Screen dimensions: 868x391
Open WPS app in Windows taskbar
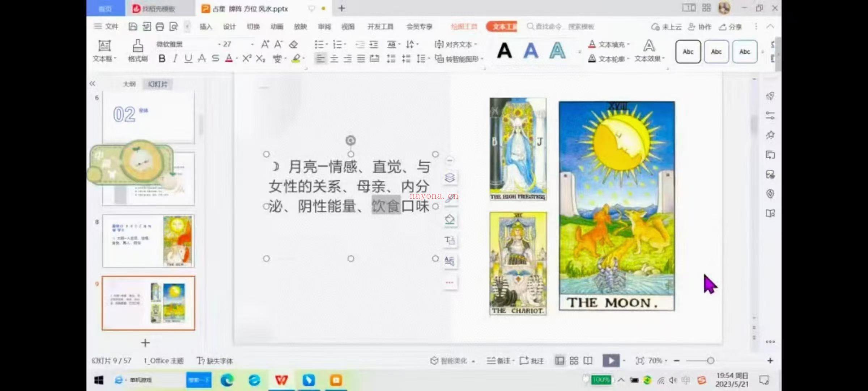coord(281,380)
